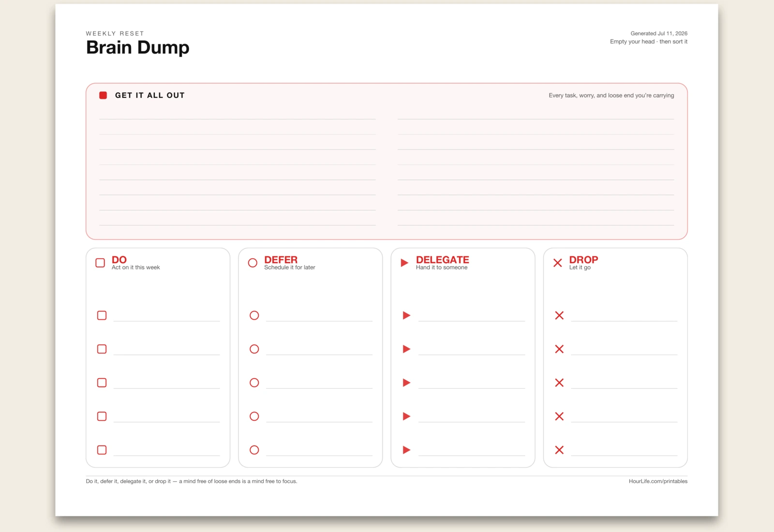The image size is (774, 532).
Task: Click the first writing line in DO list
Action: click(x=166, y=321)
